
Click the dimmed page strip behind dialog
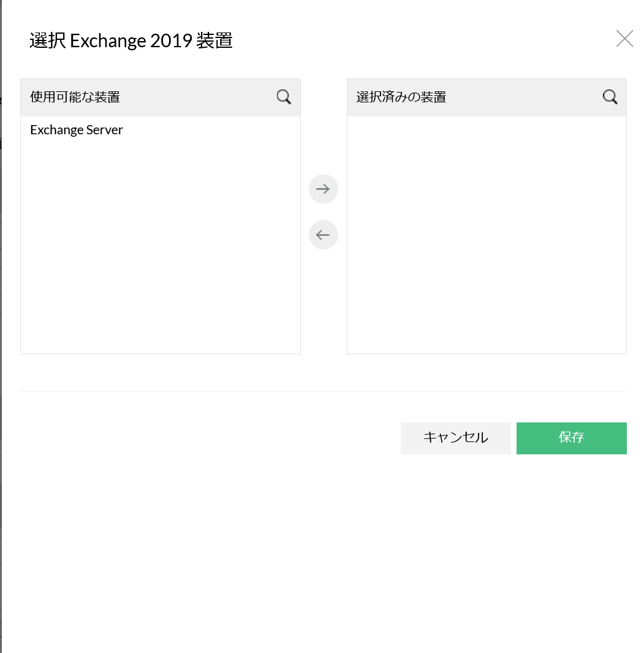[x=1, y=368]
